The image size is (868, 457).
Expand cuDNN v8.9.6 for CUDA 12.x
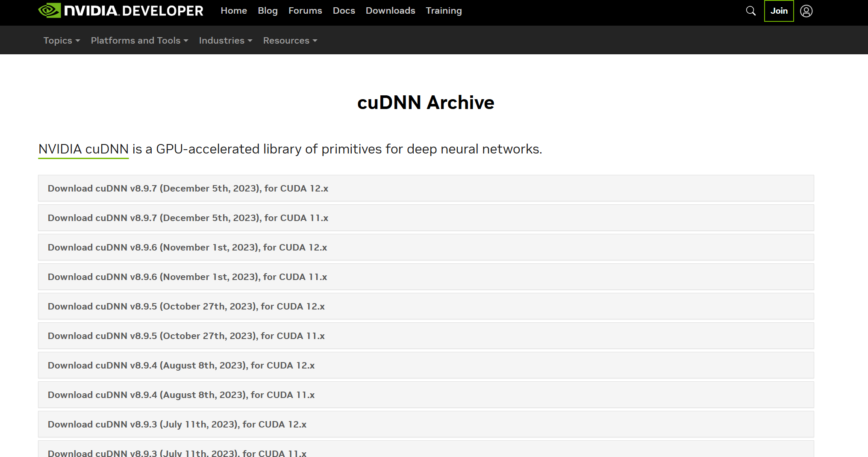coord(426,247)
